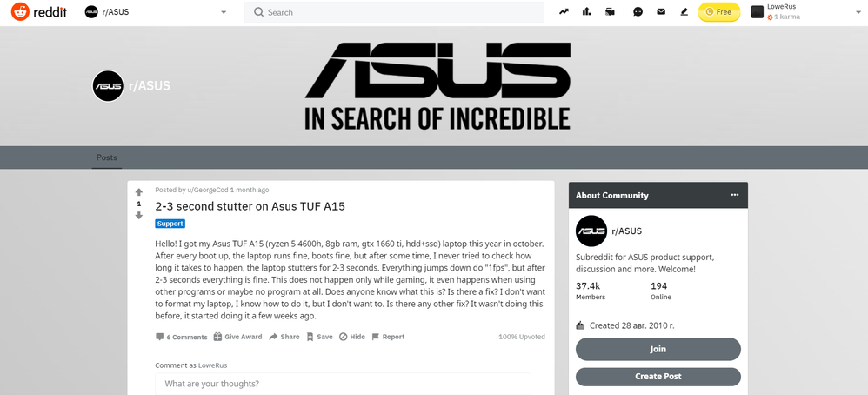
Task: Hide the post using Hide
Action: pyautogui.click(x=352, y=337)
